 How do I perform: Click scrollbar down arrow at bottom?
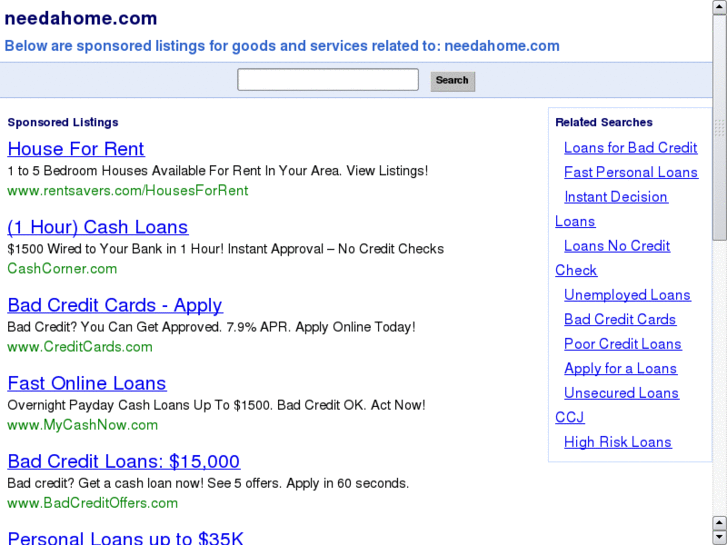point(720,538)
